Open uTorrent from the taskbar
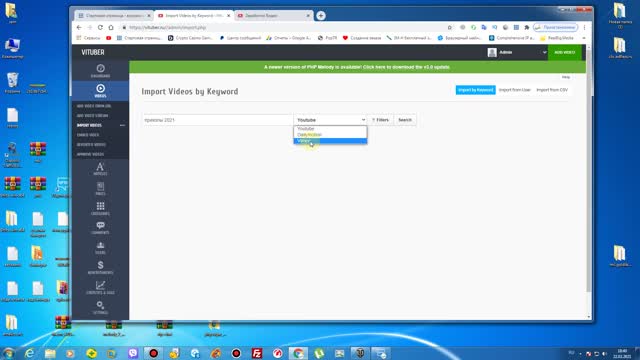 click(319, 353)
